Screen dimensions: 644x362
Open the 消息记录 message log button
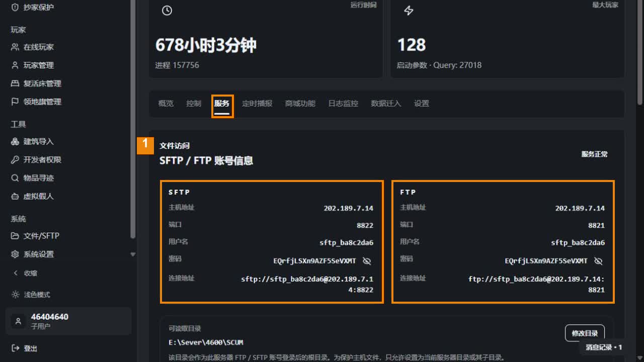pyautogui.click(x=604, y=347)
